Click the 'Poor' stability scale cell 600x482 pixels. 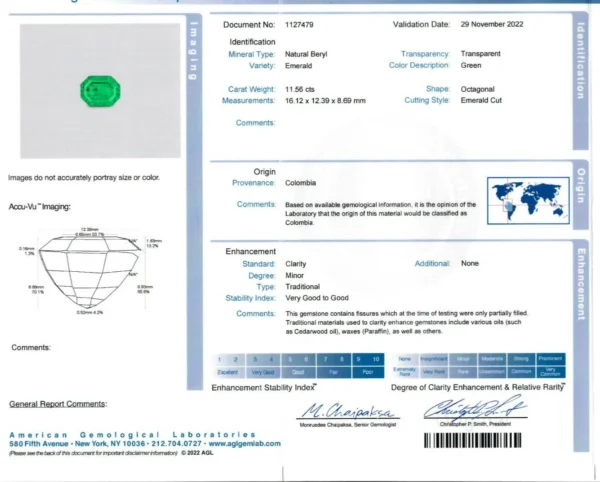coord(368,372)
